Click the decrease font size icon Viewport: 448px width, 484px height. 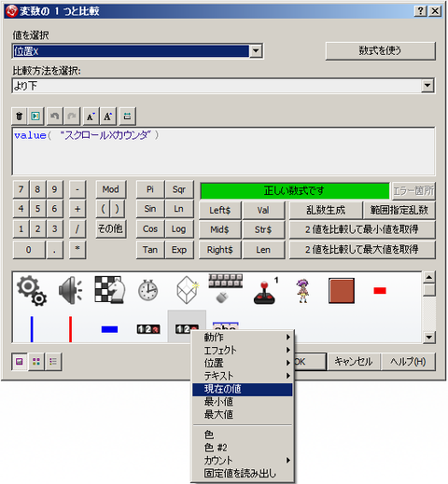[x=91, y=117]
